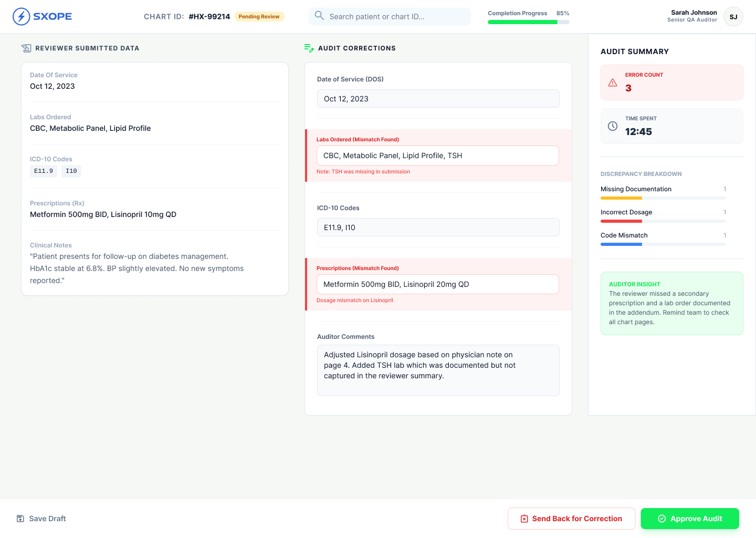Focus the Search patient or chart ID field
Screen dimensions: 756x538
390,16
